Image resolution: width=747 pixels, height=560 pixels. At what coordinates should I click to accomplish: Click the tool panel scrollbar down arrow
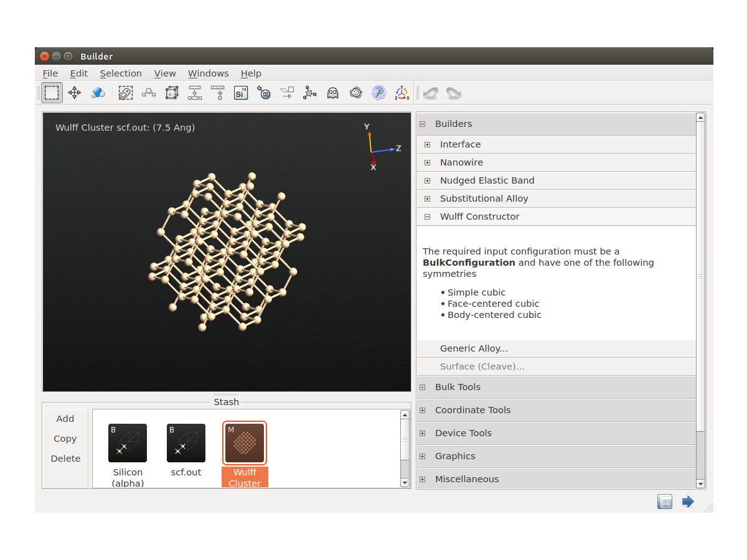click(x=701, y=483)
